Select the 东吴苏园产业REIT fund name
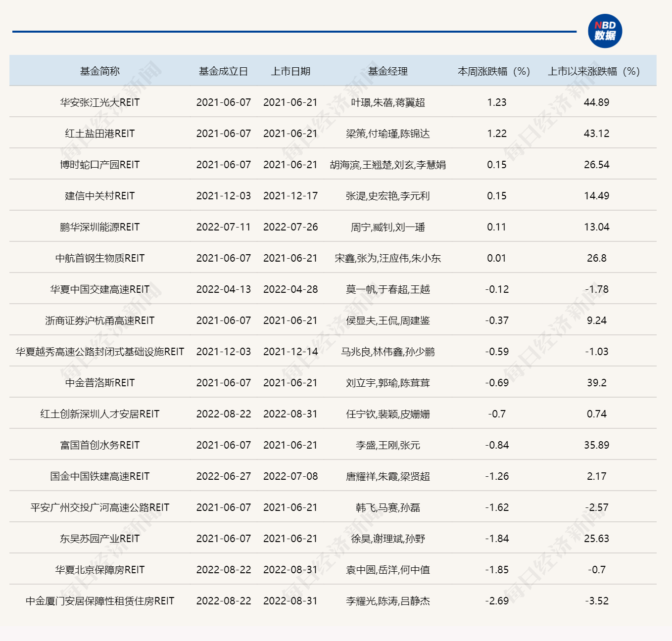The image size is (672, 641). click(x=100, y=539)
